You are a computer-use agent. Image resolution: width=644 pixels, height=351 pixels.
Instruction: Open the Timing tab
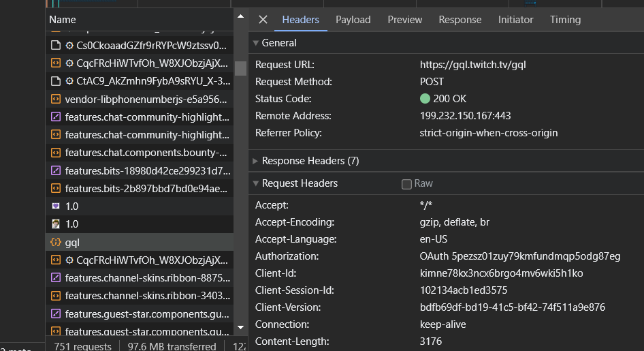pyautogui.click(x=565, y=20)
